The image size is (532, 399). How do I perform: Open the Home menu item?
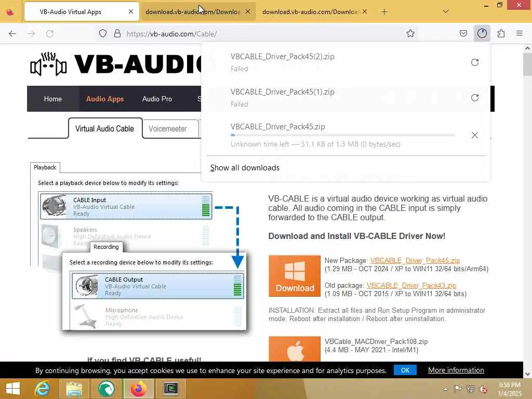[52, 99]
